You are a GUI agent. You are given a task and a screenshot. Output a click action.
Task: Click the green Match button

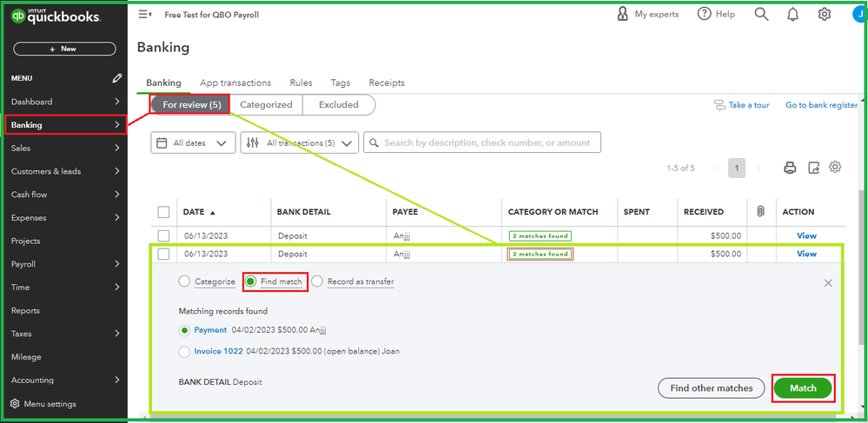[803, 388]
